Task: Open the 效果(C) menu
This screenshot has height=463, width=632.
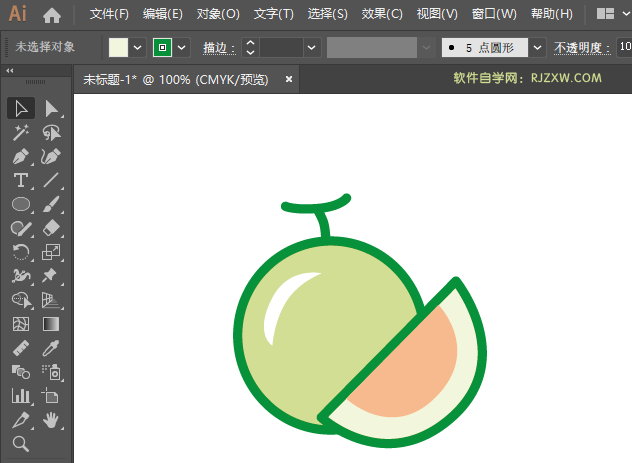Action: pyautogui.click(x=381, y=15)
